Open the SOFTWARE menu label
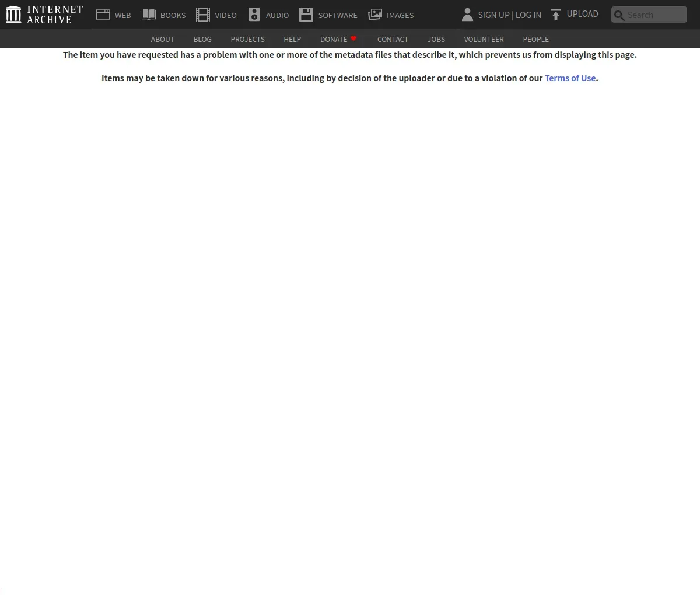Image resolution: width=700 pixels, height=595 pixels. (x=338, y=15)
